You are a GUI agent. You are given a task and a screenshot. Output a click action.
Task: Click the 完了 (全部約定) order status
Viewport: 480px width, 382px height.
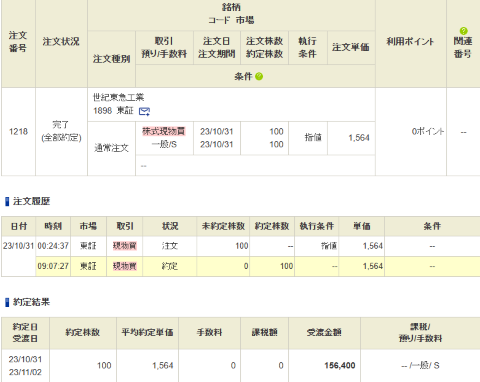(x=61, y=131)
